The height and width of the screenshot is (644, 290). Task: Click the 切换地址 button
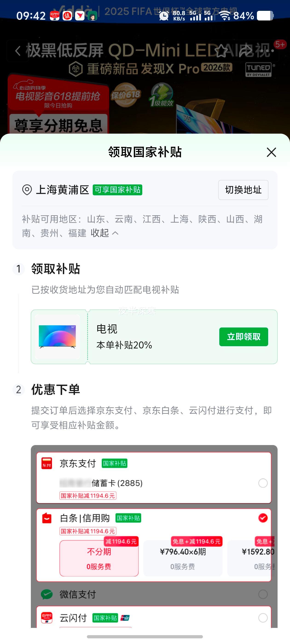[x=243, y=190]
